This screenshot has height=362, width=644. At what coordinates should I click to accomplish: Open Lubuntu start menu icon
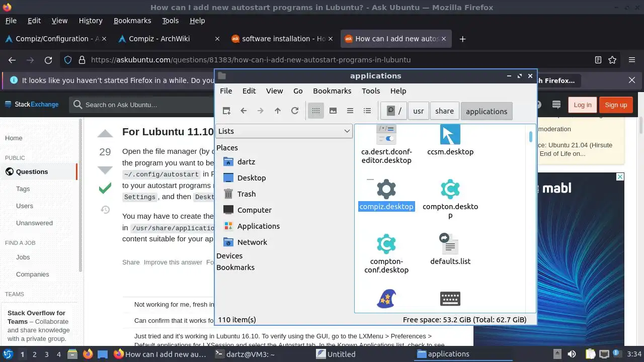pyautogui.click(x=8, y=354)
